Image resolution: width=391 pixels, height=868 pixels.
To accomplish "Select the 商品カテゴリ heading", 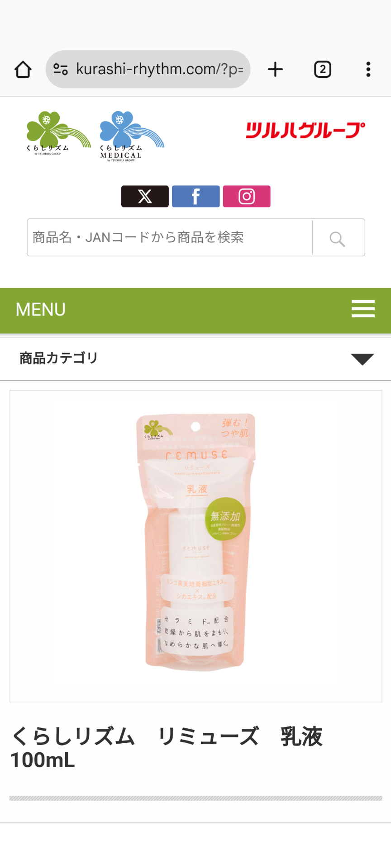I will pos(59,358).
